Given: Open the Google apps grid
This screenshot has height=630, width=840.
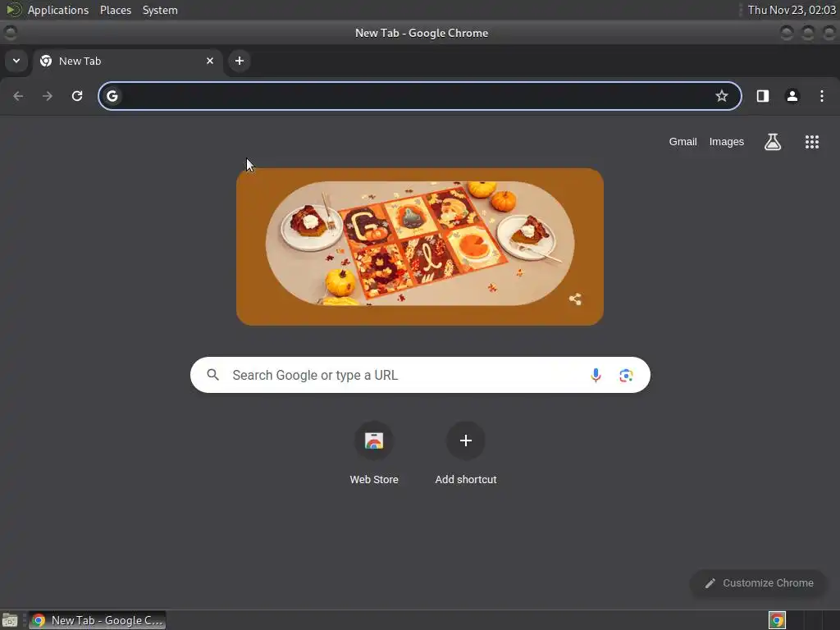Looking at the screenshot, I should click(x=812, y=142).
